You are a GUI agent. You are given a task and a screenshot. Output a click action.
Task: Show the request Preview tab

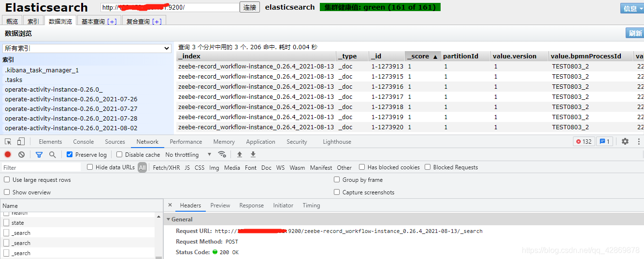[220, 205]
